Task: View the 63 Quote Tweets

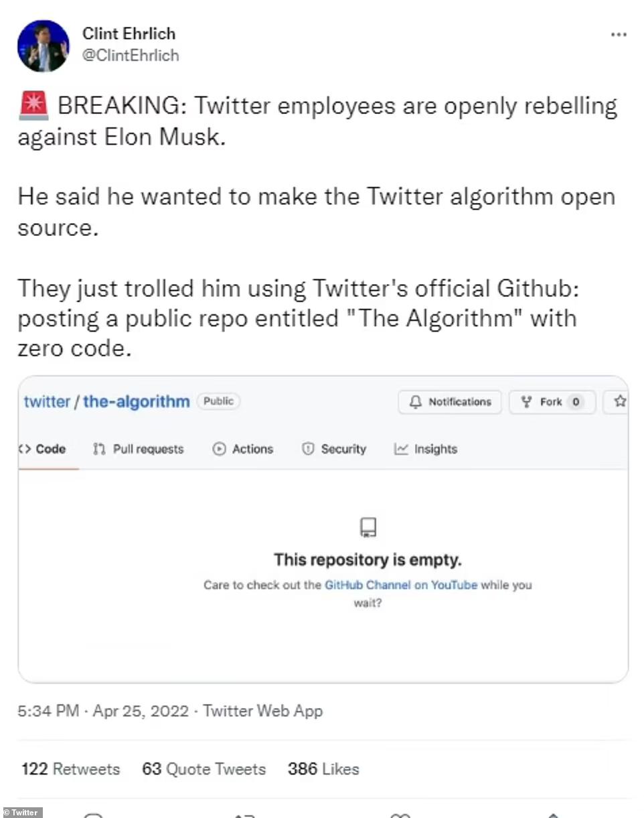Action: coord(204,769)
